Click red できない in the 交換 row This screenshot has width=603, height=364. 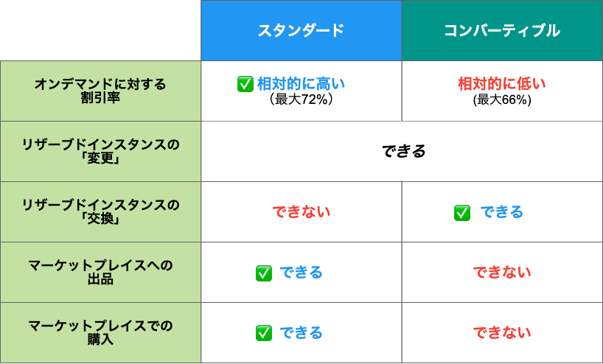click(301, 212)
